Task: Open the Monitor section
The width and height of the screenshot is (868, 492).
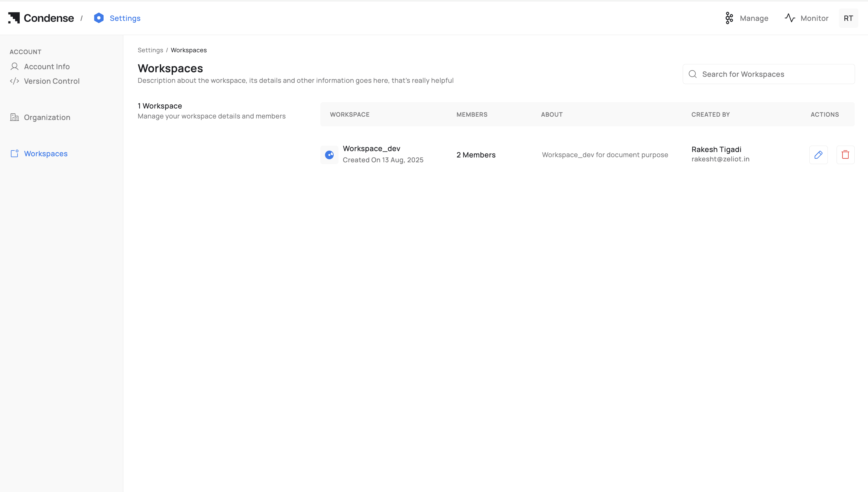Action: point(814,18)
